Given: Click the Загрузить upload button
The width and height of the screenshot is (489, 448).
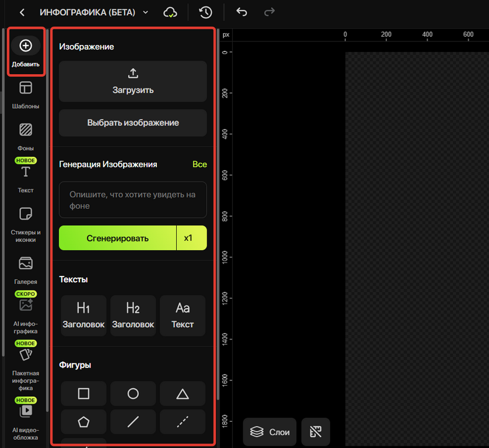Looking at the screenshot, I should point(133,81).
